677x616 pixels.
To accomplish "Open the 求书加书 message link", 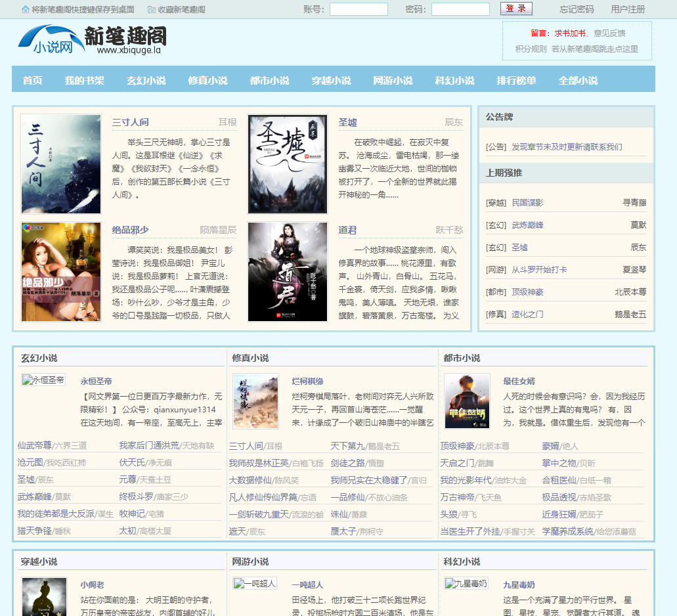I will [x=569, y=33].
